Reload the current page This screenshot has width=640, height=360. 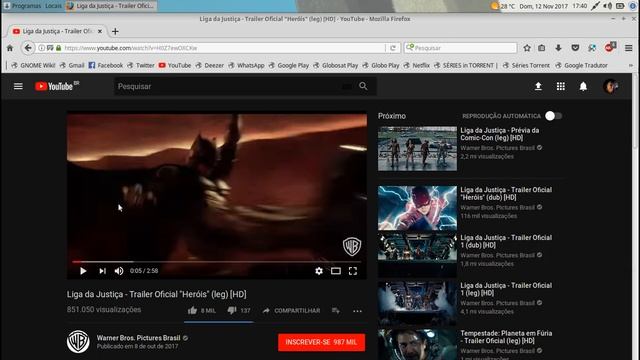(x=393, y=48)
